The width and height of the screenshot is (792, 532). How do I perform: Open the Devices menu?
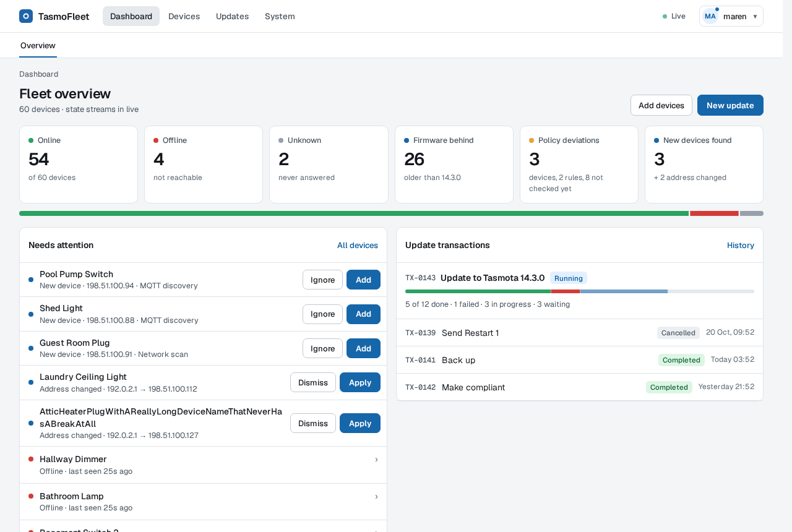(184, 16)
